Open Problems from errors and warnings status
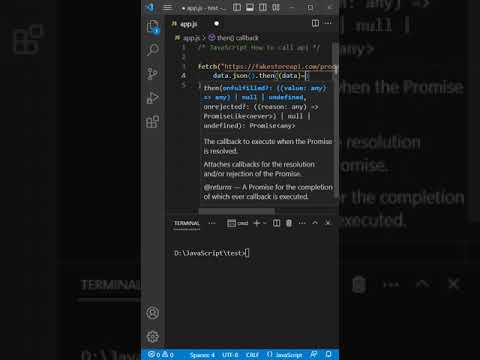Image resolution: width=480 pixels, height=360 pixels. pos(161,355)
